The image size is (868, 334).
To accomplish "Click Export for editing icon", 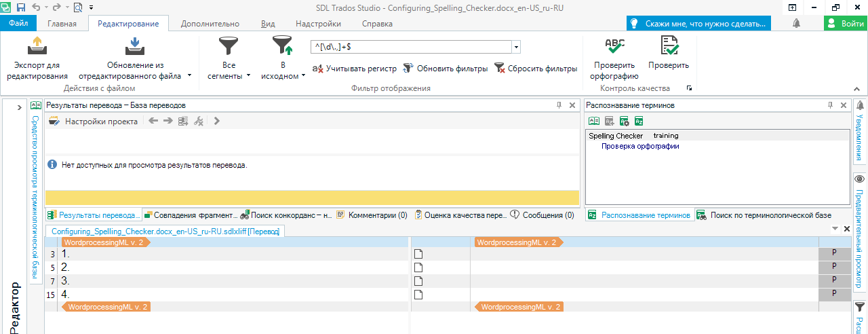I will (x=37, y=47).
